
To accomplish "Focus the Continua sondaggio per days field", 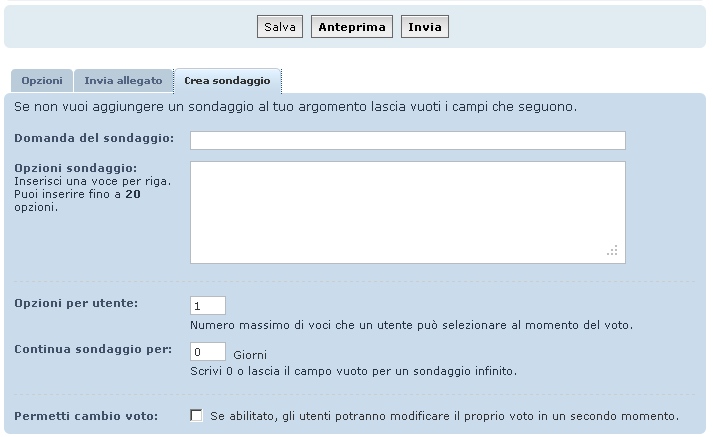I will (207, 352).
